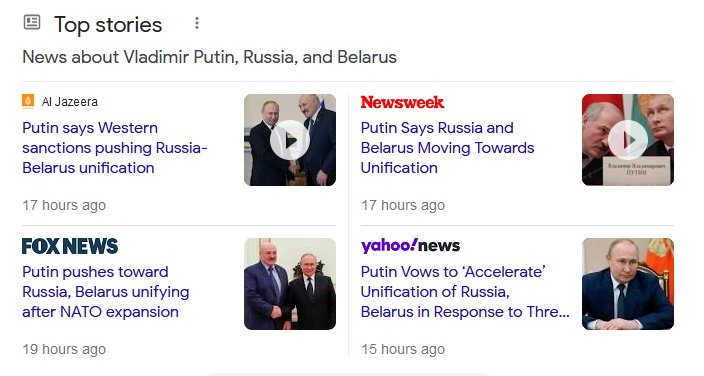The width and height of the screenshot is (704, 376).
Task: Click the FOX NEWS logo
Action: [x=70, y=246]
